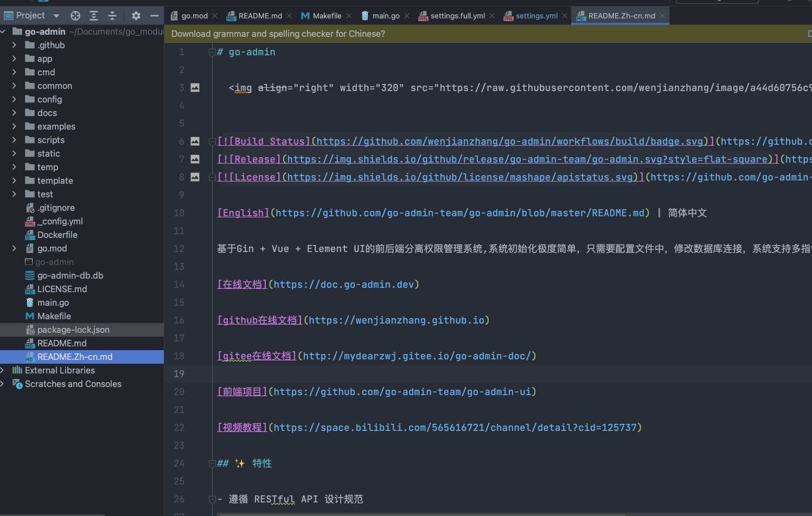Expand the External Libraries node
Viewport: 812px width, 516px height.
pos(4,370)
